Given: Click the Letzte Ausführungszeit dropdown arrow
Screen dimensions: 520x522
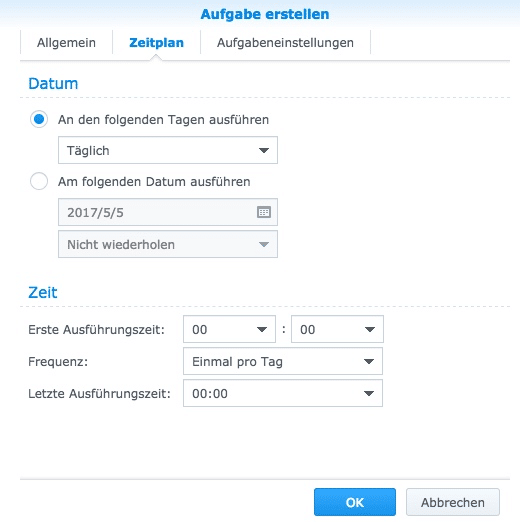Looking at the screenshot, I should (369, 393).
